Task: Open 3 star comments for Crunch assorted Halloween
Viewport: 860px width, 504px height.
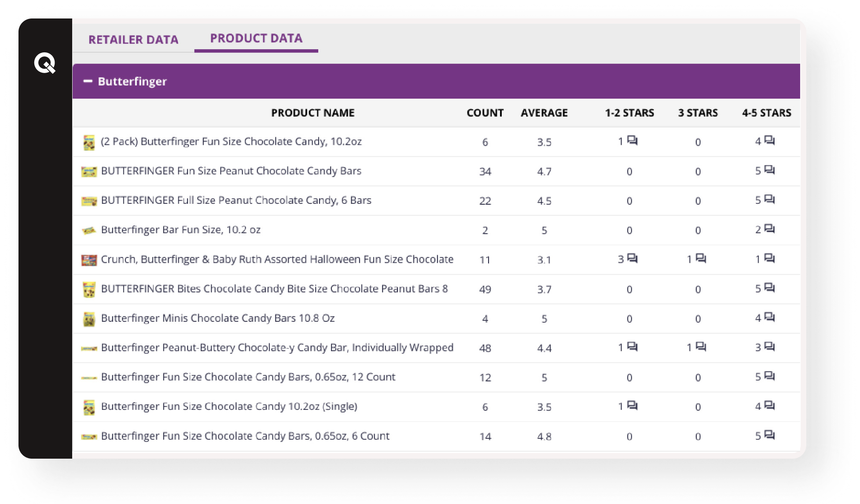Action: tap(701, 258)
